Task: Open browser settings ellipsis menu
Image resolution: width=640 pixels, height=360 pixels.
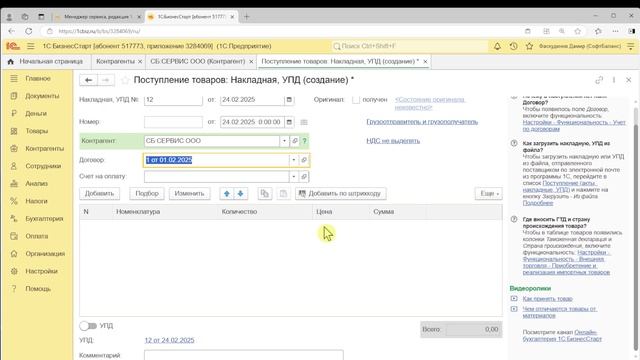Action: [x=615, y=31]
